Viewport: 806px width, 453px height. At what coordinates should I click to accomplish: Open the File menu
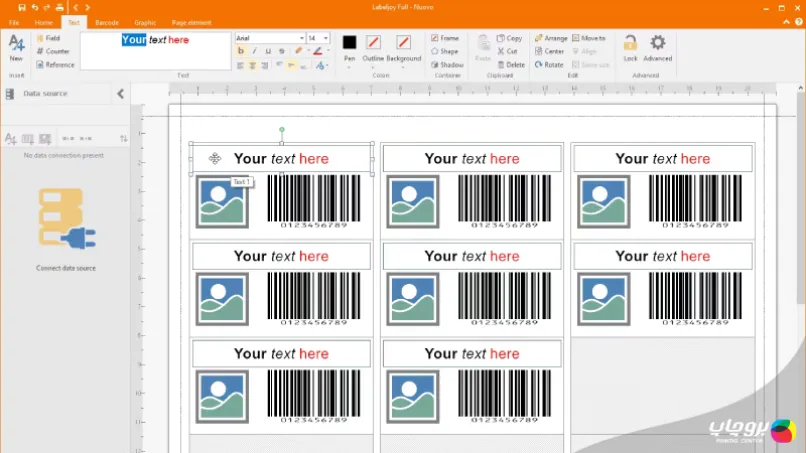click(14, 23)
